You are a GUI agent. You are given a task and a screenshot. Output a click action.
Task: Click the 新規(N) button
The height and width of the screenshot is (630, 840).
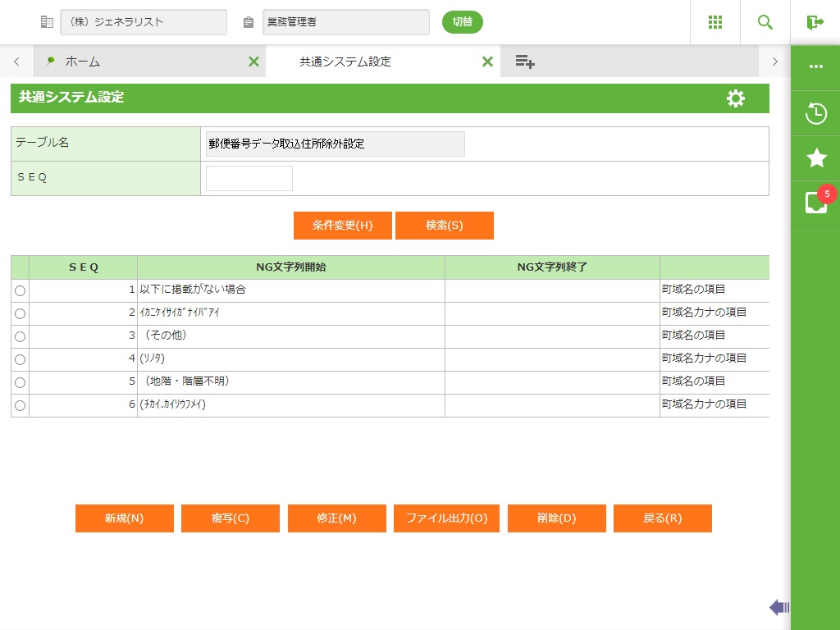pos(124,518)
